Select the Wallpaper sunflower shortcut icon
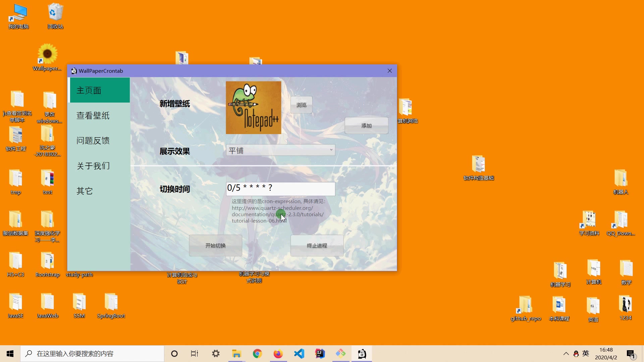 pos(47,57)
